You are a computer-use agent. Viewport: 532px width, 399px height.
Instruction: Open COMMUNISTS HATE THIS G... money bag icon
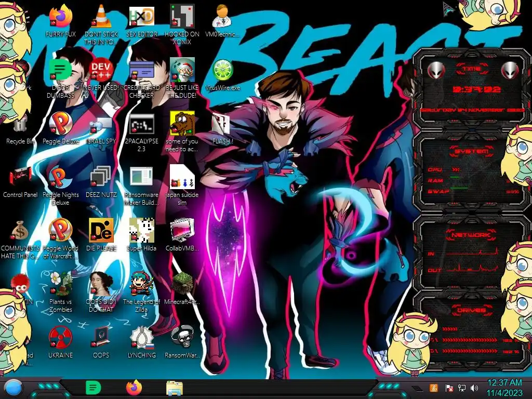click(20, 231)
